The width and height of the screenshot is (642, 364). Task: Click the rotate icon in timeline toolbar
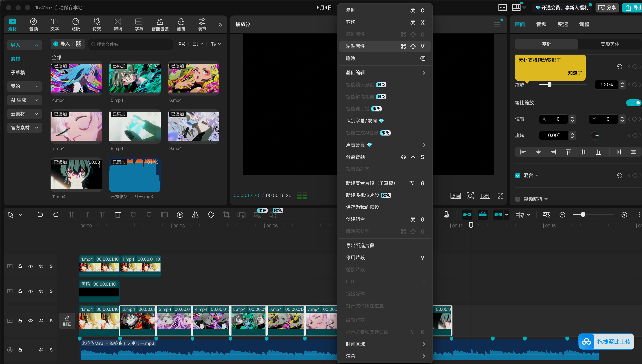(x=211, y=215)
